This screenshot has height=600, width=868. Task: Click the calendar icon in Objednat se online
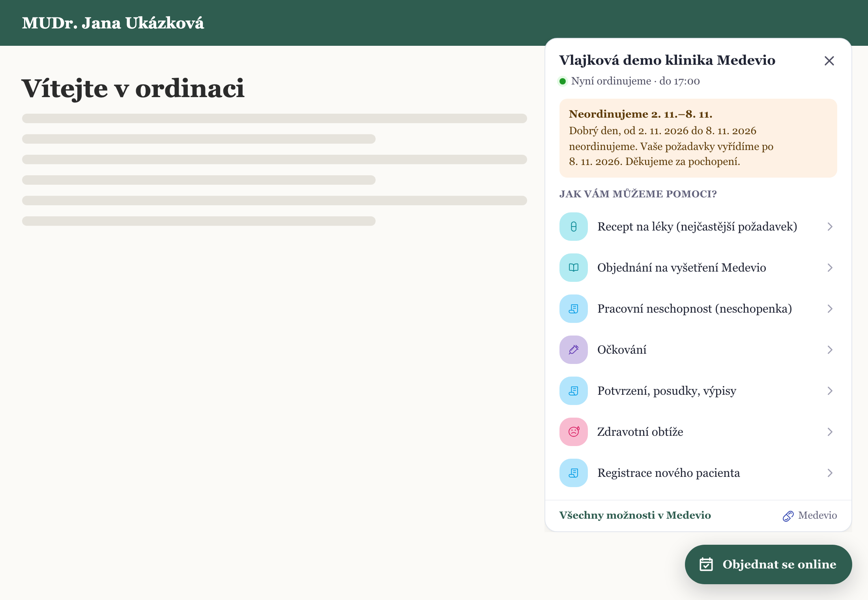click(706, 564)
